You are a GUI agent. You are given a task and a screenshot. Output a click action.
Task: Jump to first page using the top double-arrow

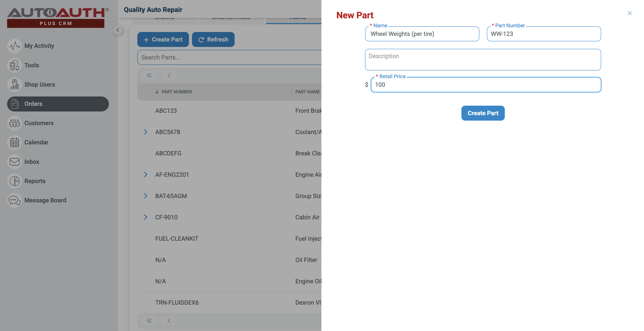[x=149, y=75]
